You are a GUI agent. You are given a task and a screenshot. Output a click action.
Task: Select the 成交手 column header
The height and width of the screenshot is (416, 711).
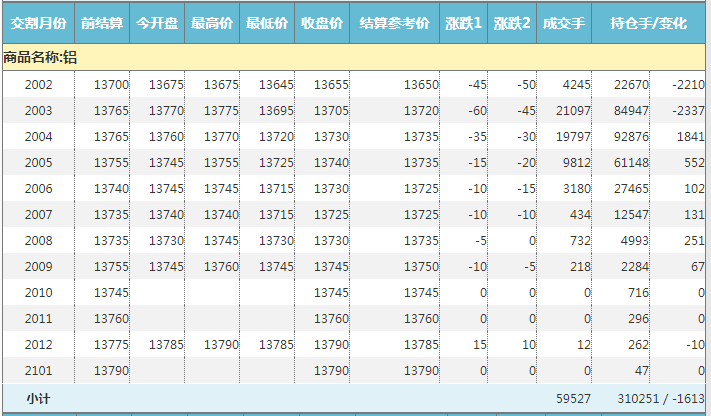point(565,22)
